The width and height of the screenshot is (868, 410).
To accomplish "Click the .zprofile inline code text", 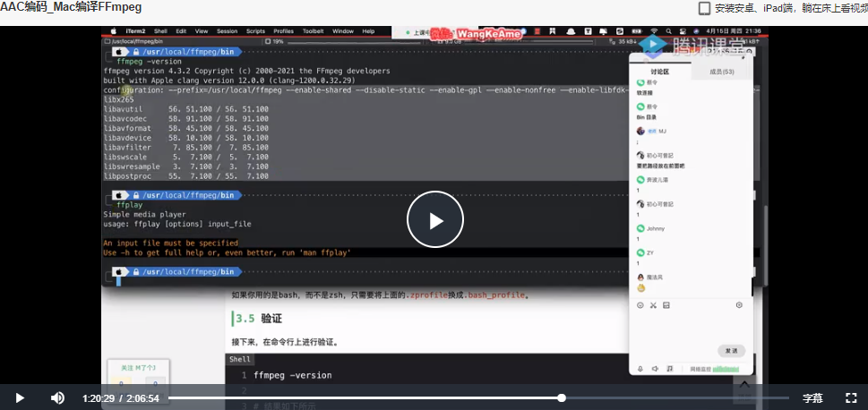I will pos(425,295).
